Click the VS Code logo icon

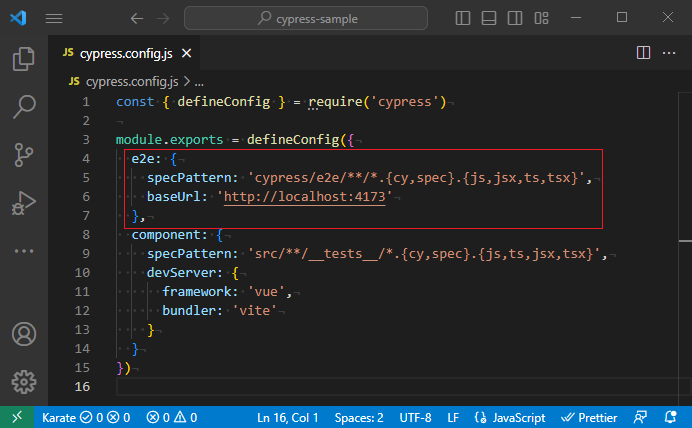pyautogui.click(x=18, y=18)
